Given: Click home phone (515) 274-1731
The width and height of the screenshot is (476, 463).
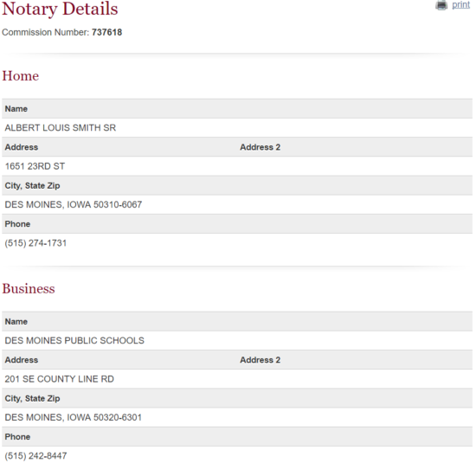Looking at the screenshot, I should tap(35, 243).
